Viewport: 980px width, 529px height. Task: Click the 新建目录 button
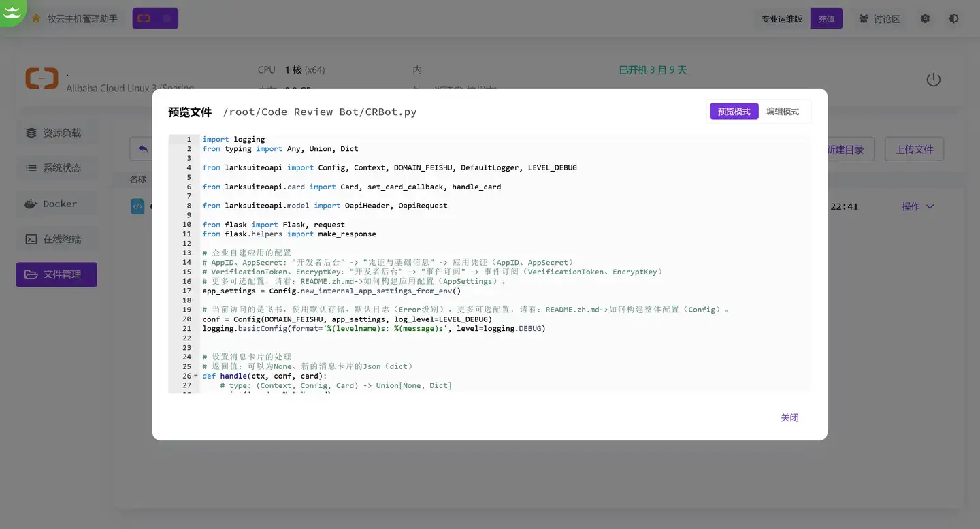pyautogui.click(x=845, y=149)
